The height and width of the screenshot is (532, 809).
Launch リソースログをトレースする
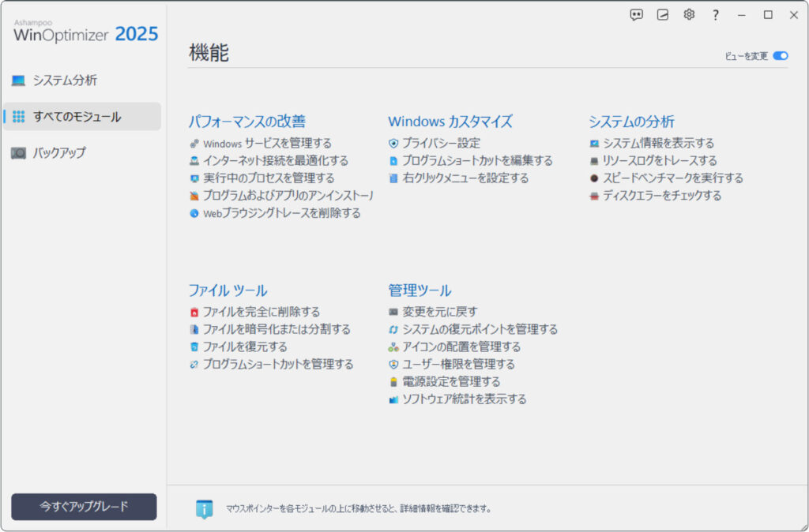(x=660, y=161)
